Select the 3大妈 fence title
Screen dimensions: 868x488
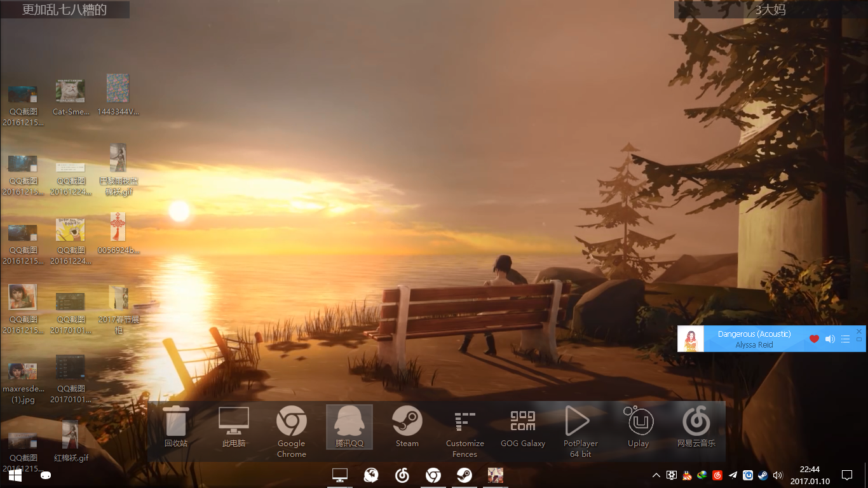pyautogui.click(x=771, y=10)
